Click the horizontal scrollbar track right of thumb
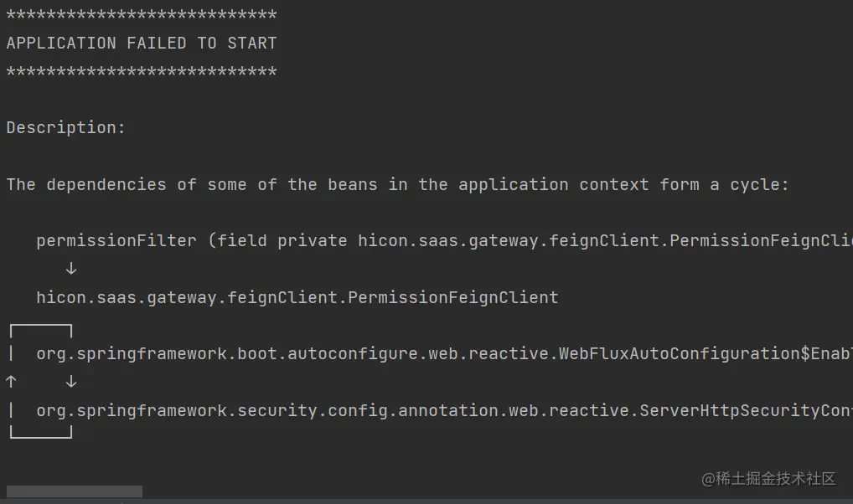This screenshot has height=504, width=853. [x=494, y=491]
